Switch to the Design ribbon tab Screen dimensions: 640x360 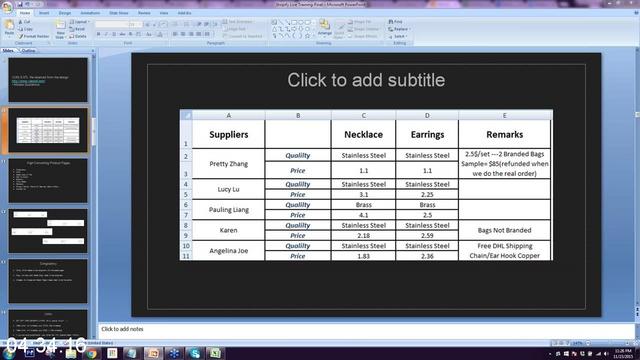[x=64, y=13]
